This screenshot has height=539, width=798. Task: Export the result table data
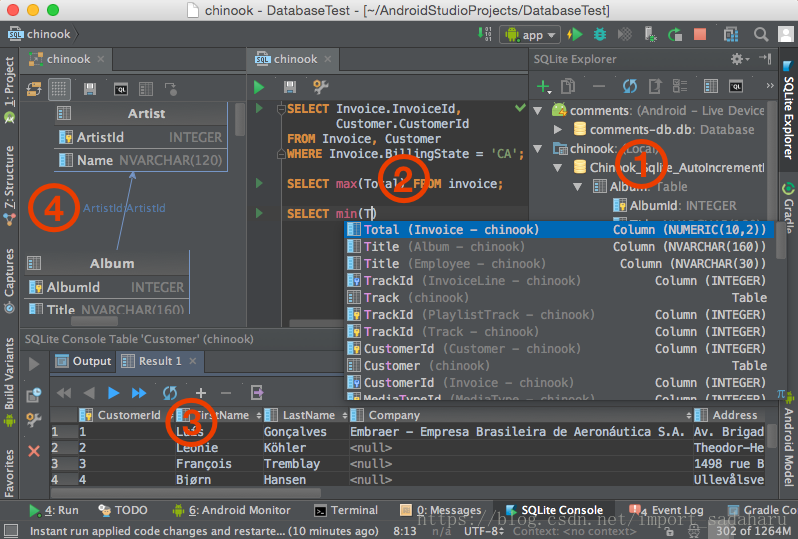[257, 393]
